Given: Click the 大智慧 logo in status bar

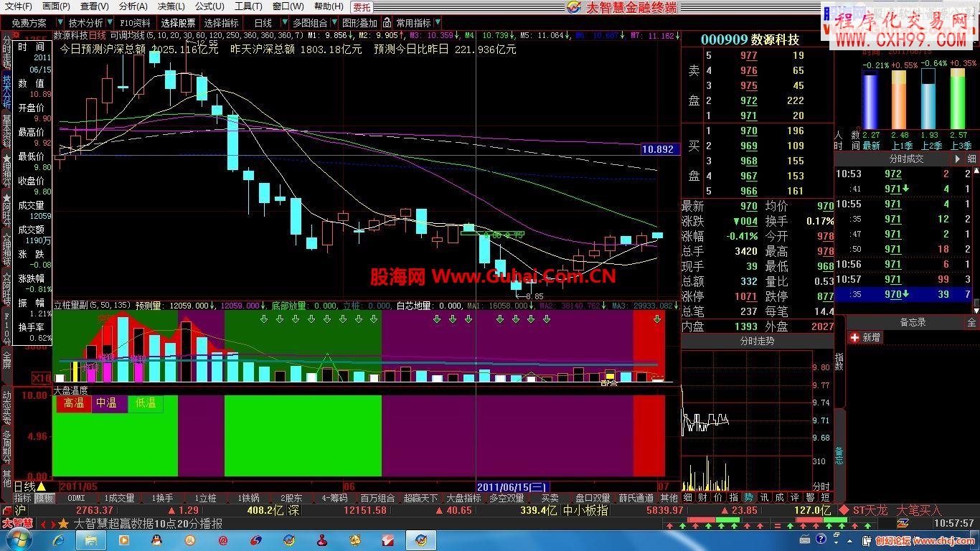Looking at the screenshot, I should click(x=16, y=523).
